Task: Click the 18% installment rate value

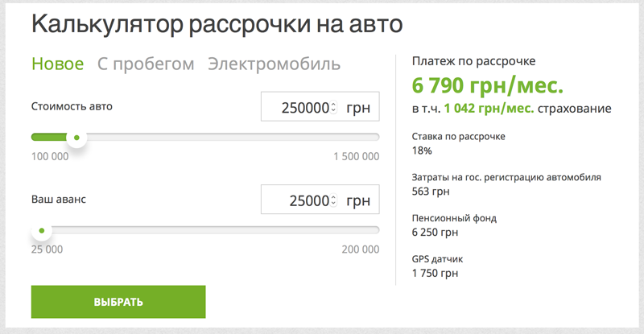Action: (422, 151)
